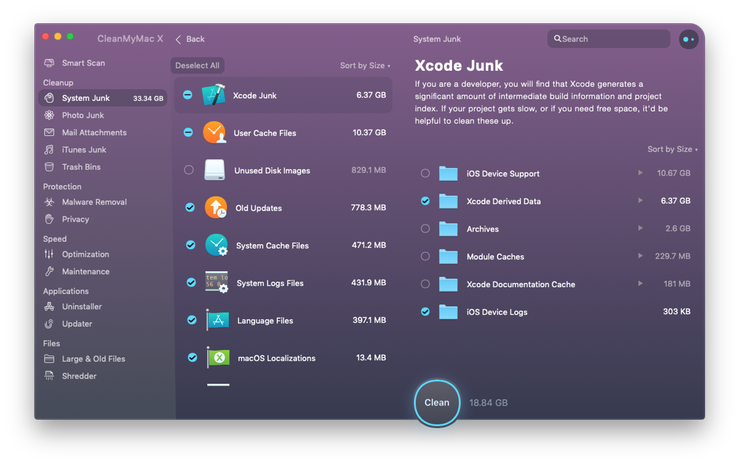Screen dimensions: 740x465
Task: Click the Xcode Junk hammer icon
Action: coord(214,95)
